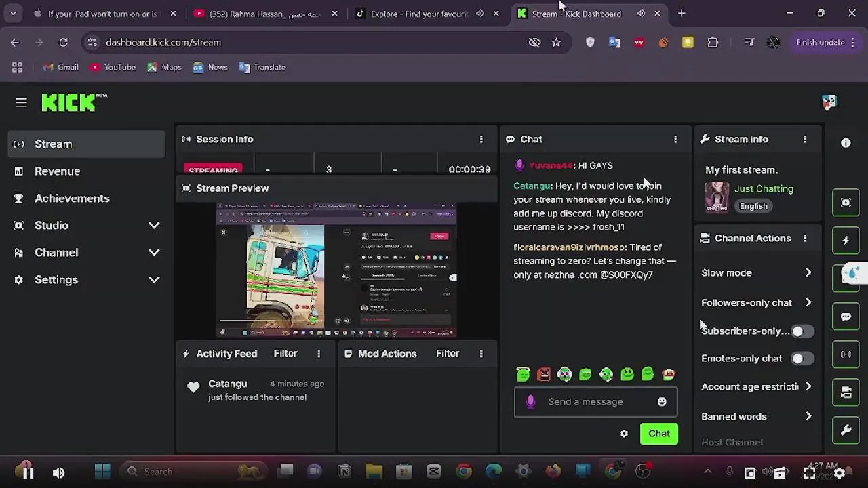Toggle Subscribers-only chat switch
Viewport: 868px width, 488px height.
coord(802,331)
